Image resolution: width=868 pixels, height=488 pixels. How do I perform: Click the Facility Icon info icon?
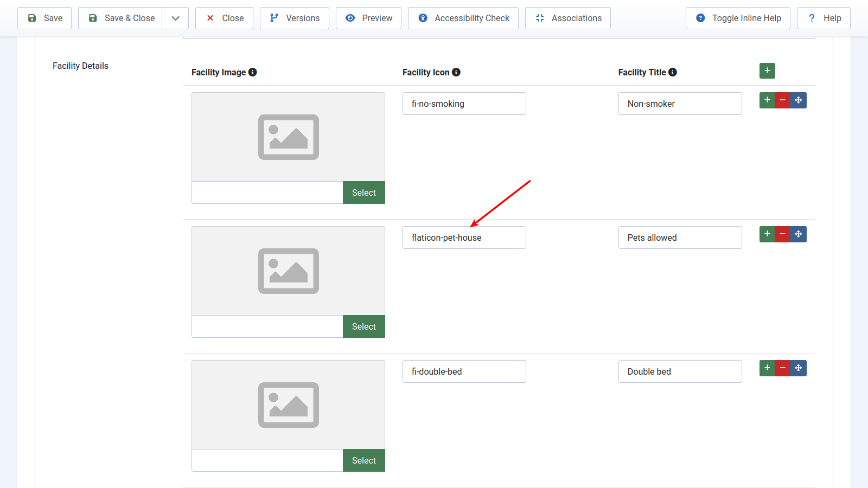pos(456,72)
